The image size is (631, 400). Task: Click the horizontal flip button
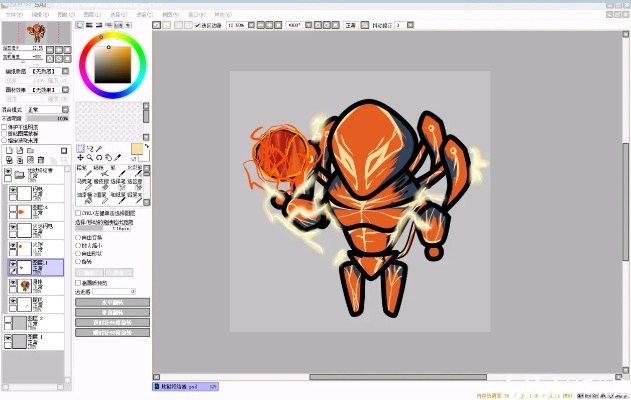(x=112, y=301)
